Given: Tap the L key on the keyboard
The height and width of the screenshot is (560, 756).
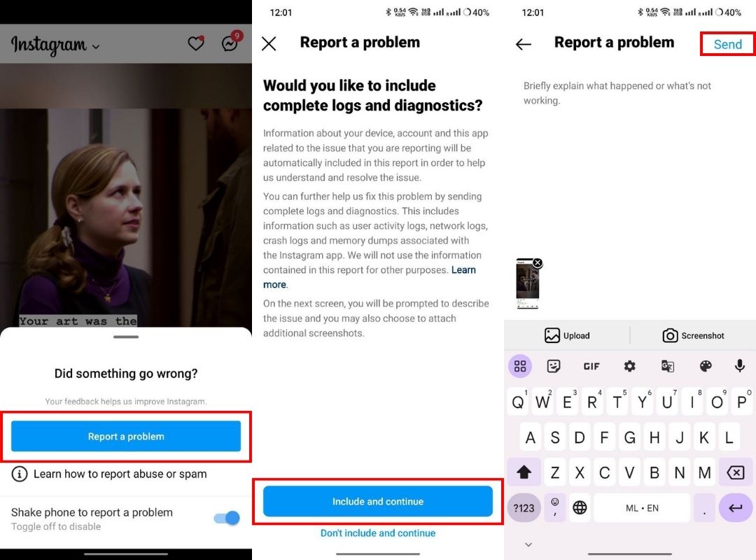Looking at the screenshot, I should click(729, 437).
